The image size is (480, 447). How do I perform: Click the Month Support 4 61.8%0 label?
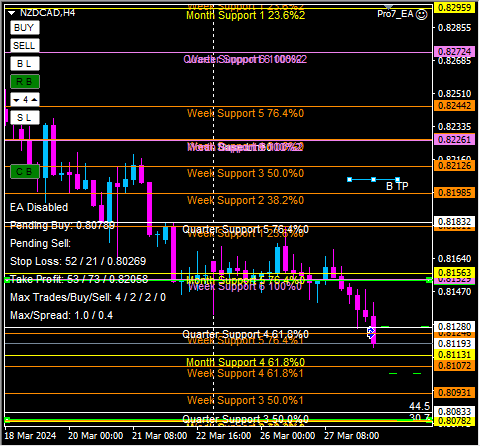[x=246, y=362]
